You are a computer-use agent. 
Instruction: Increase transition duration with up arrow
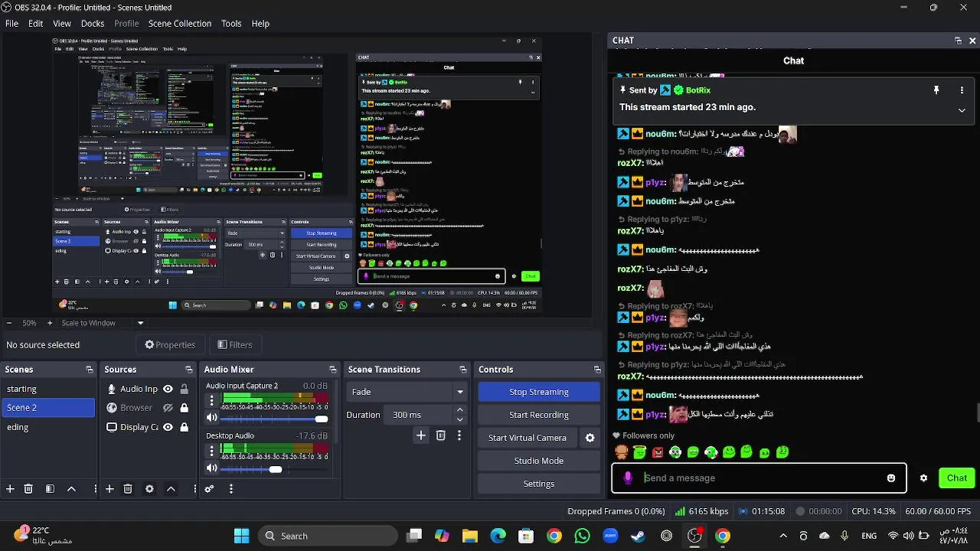pos(459,410)
